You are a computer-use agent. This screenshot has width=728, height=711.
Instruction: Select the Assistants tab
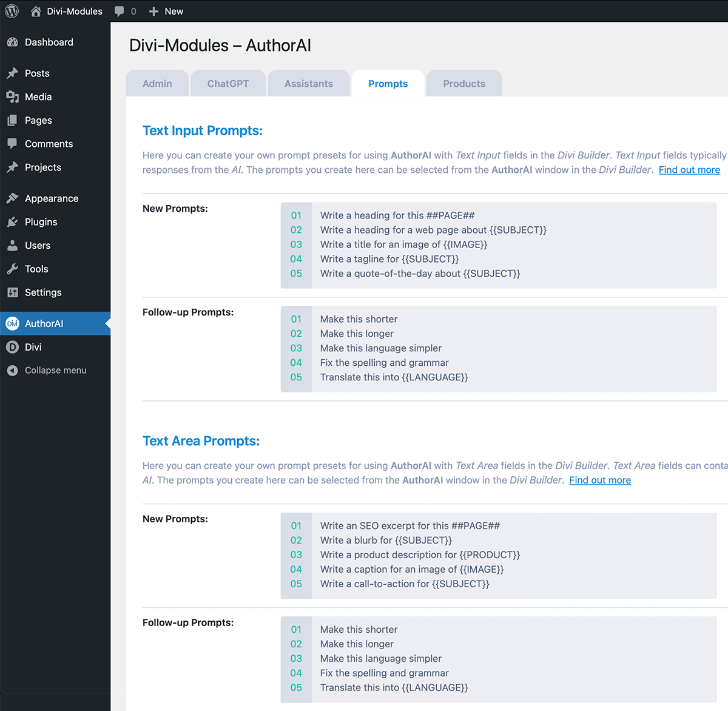point(309,84)
